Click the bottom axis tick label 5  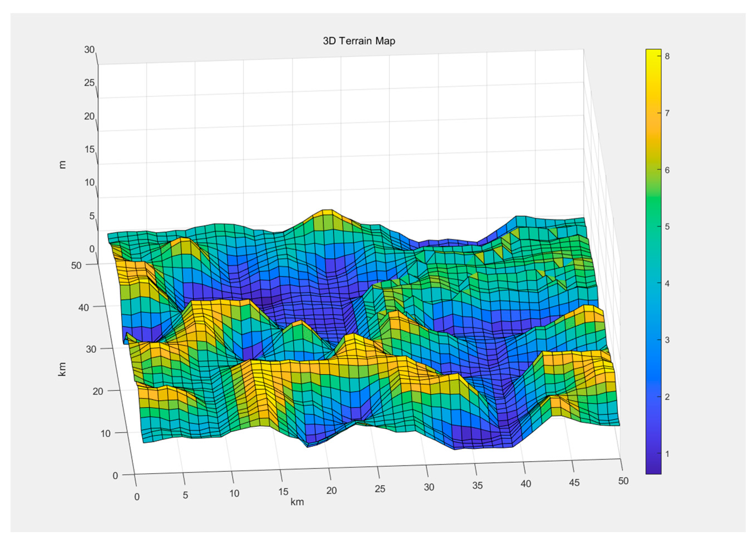pyautogui.click(x=185, y=495)
